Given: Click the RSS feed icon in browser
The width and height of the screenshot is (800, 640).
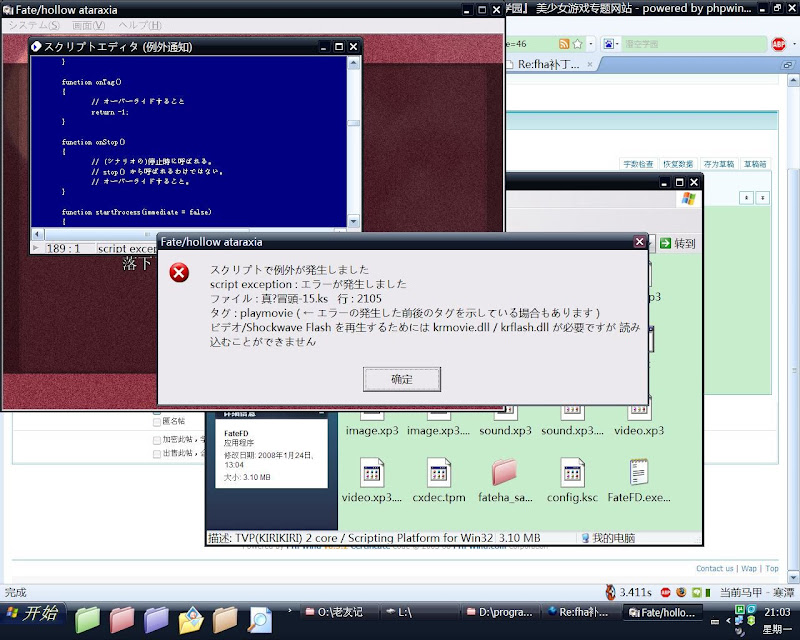Looking at the screenshot, I should [564, 44].
